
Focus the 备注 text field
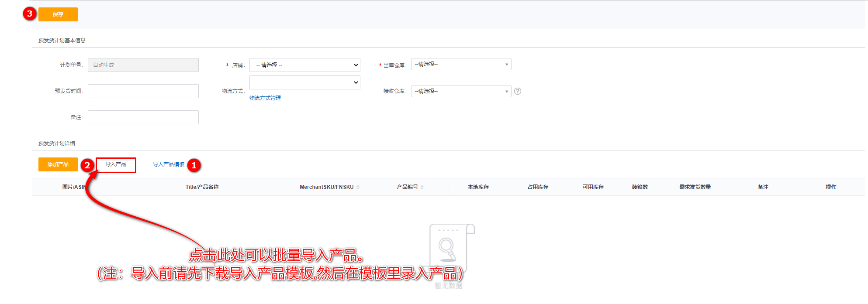(143, 117)
